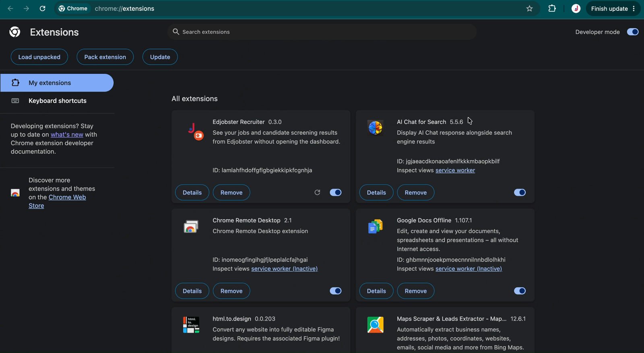The image size is (644, 353).
Task: Click the profile avatar in toolbar
Action: pos(576,8)
